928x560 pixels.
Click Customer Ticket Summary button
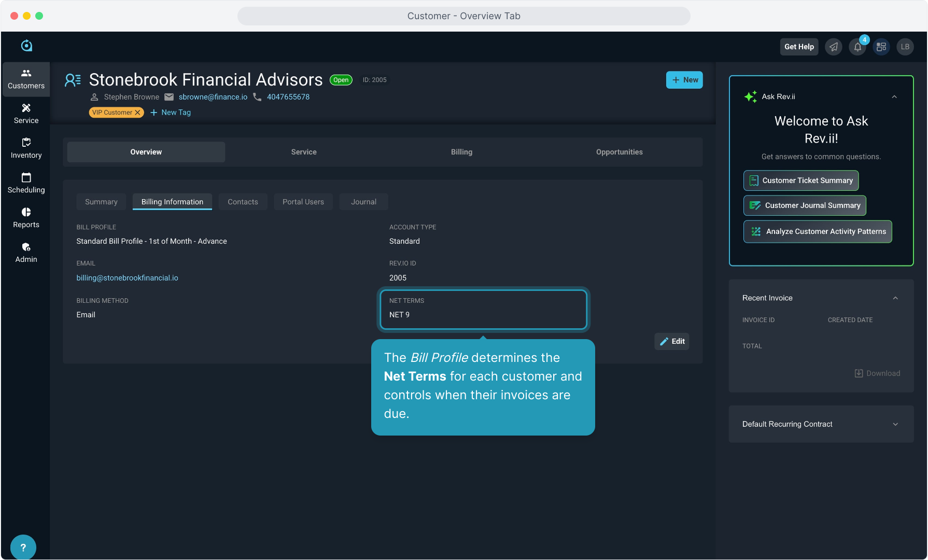tap(801, 180)
